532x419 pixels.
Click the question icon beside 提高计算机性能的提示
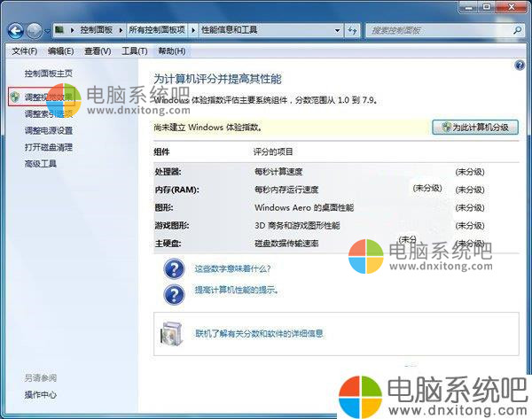(x=174, y=291)
